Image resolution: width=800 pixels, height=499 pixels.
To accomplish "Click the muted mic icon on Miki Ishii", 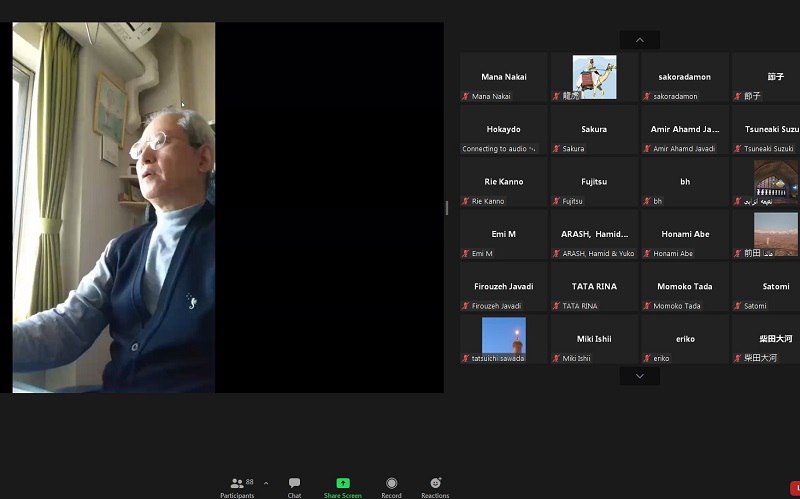I will pyautogui.click(x=557, y=358).
